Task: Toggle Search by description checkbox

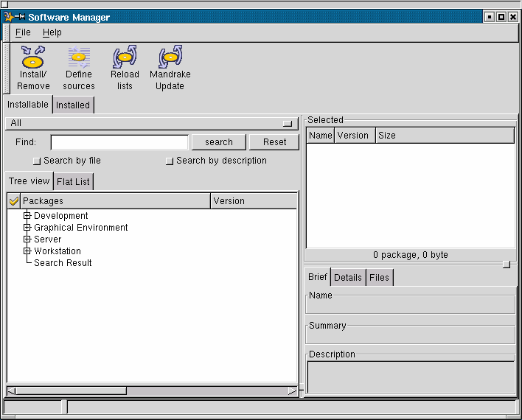Action: 170,161
